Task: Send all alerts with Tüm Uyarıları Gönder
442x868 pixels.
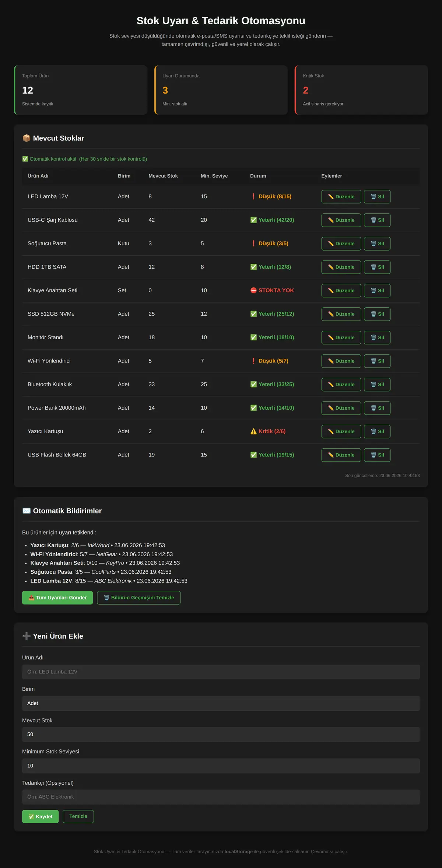Action: [57, 598]
